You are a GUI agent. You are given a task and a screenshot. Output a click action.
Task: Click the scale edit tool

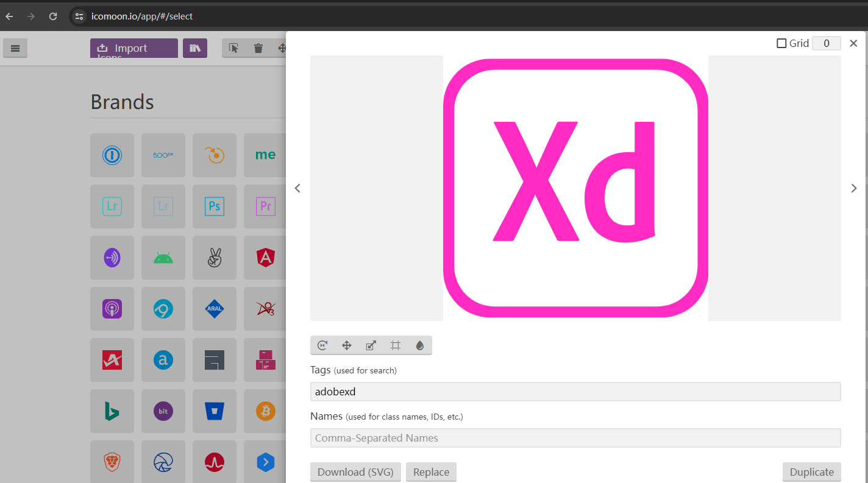point(371,345)
